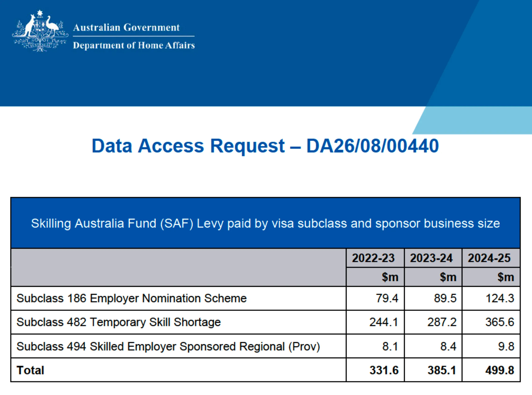Click the total 385.1 for 2023-24

point(442,370)
